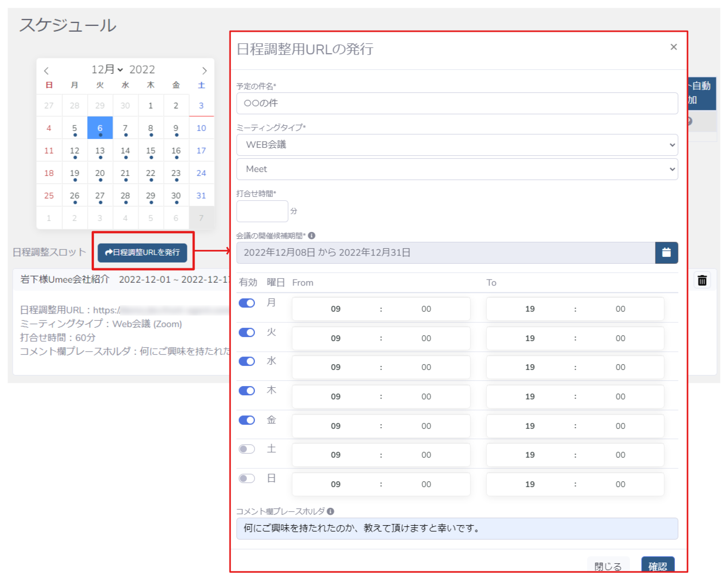This screenshot has width=728, height=573.
Task: Expand the 12月 month selector
Action: pyautogui.click(x=107, y=70)
